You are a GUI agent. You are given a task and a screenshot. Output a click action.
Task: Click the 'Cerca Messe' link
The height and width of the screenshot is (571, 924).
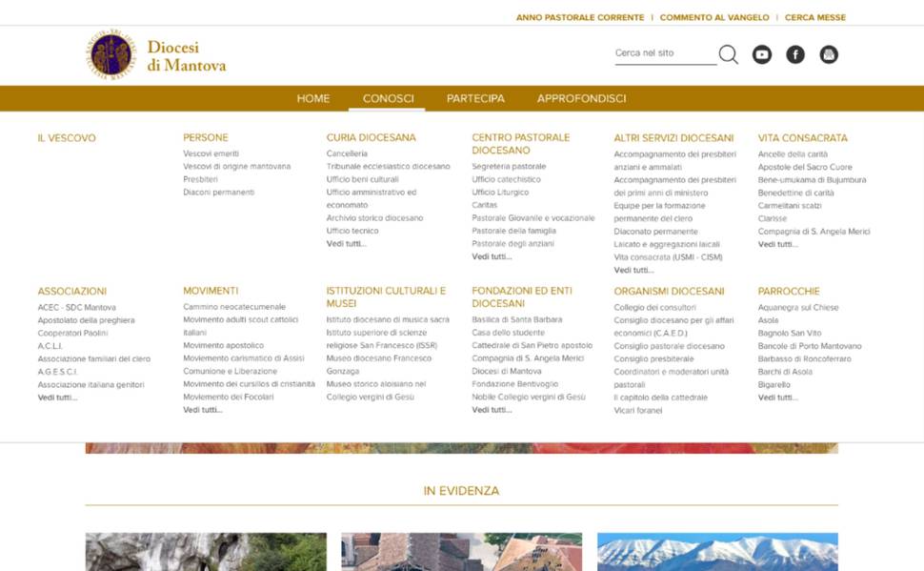pyautogui.click(x=814, y=17)
